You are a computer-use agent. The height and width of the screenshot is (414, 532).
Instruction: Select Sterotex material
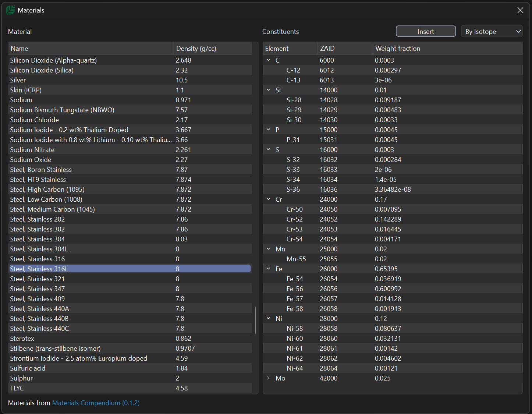130,338
